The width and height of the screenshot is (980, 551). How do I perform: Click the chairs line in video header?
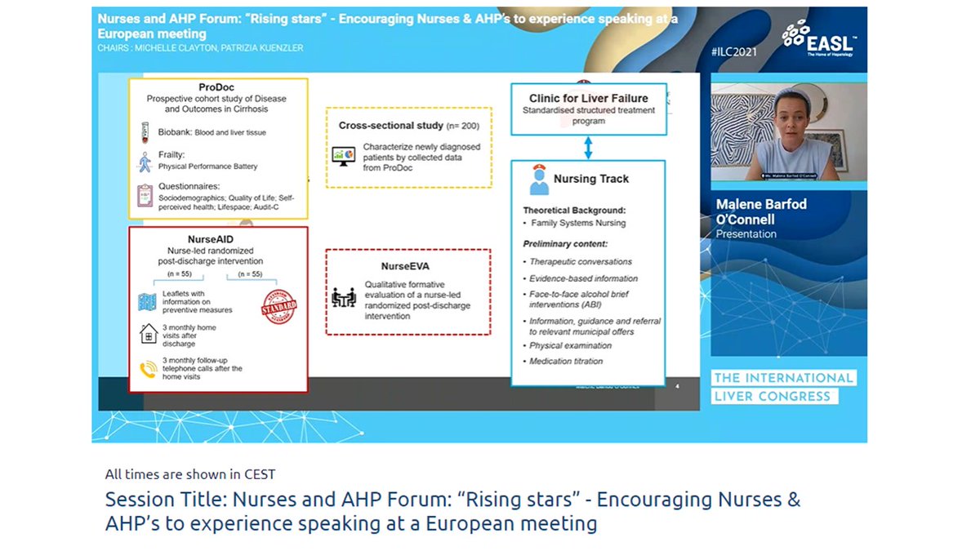(200, 48)
